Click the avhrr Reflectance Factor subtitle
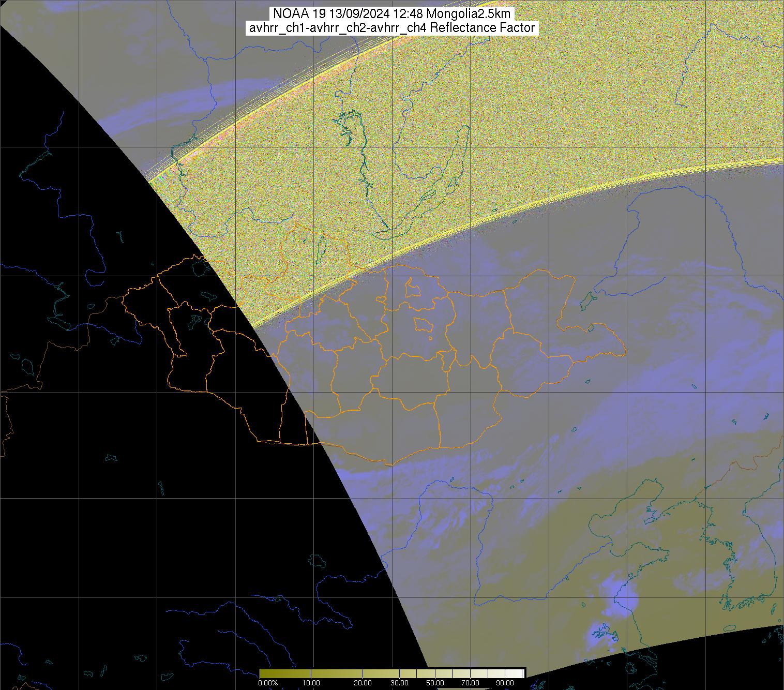Viewport: 784px width, 690px height. (x=392, y=28)
